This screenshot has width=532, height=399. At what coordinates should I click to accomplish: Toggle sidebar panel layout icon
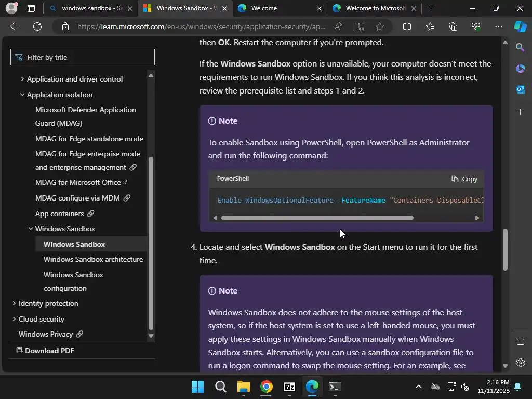520,342
